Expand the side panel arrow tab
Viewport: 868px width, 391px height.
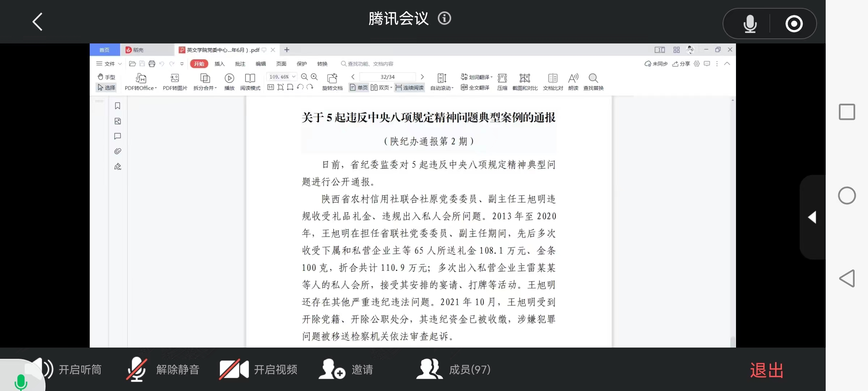tap(812, 217)
